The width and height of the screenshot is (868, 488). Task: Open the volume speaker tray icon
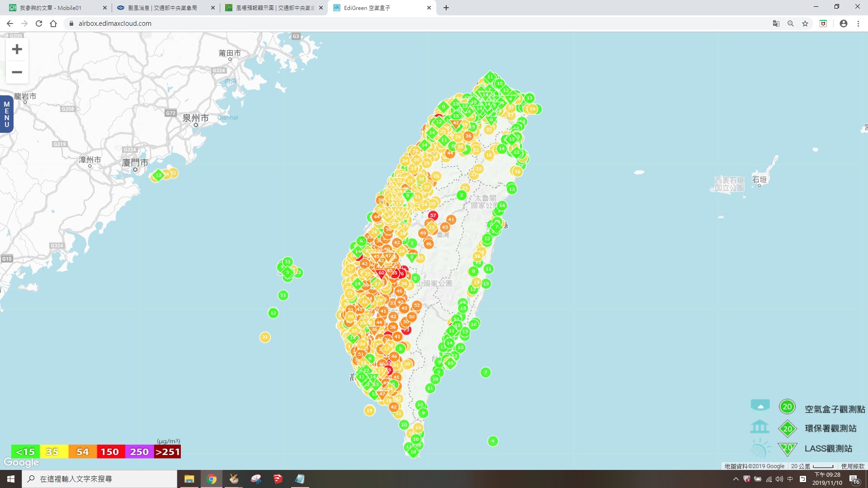click(779, 479)
